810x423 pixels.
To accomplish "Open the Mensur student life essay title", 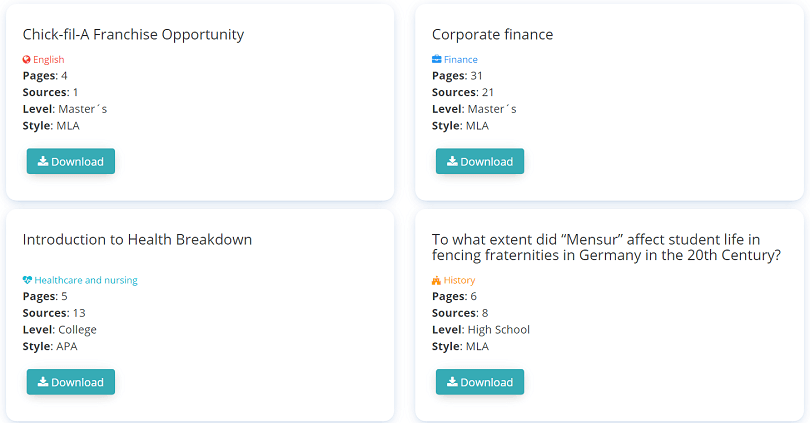I will (606, 247).
